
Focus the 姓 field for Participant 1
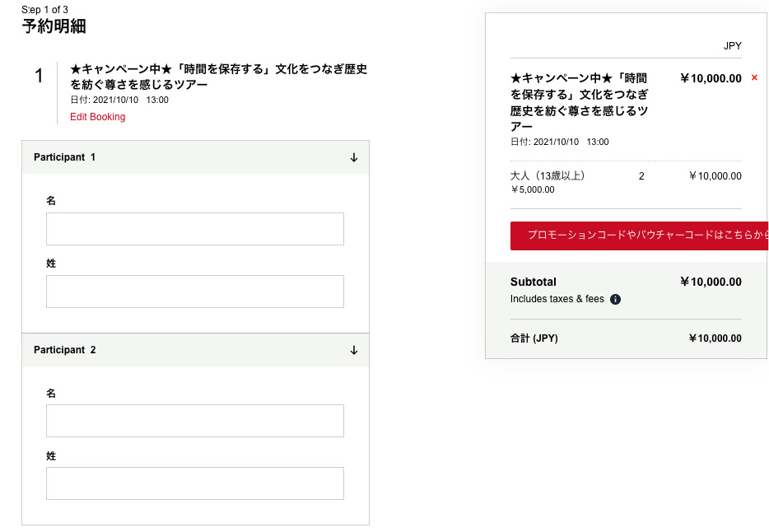coord(194,292)
